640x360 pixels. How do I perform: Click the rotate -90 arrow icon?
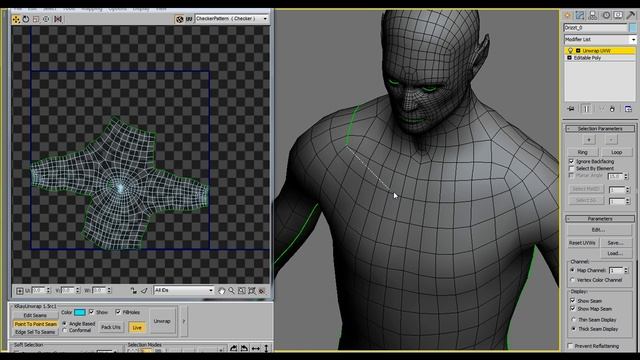(244, 348)
